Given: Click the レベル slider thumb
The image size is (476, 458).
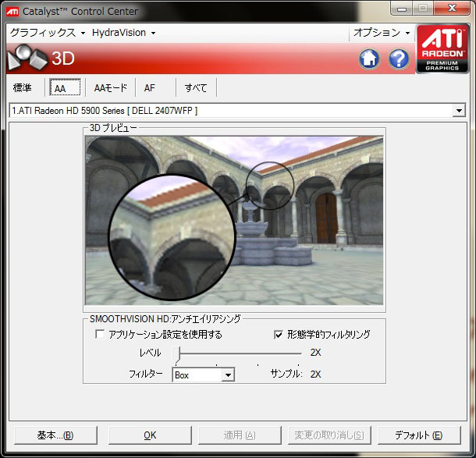Looking at the screenshot, I should tap(176, 354).
